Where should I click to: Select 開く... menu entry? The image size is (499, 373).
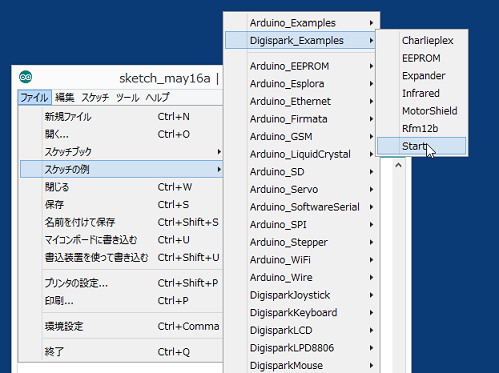tap(121, 134)
